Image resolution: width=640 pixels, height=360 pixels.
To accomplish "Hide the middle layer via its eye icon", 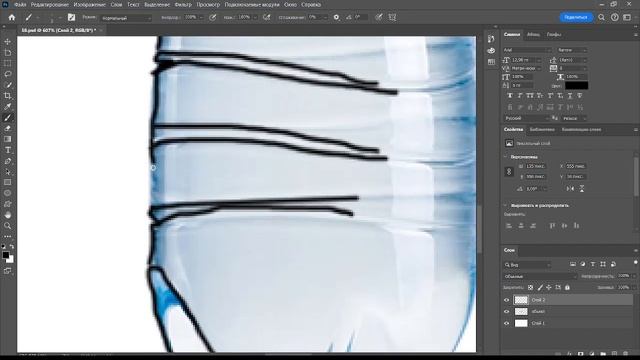I will (507, 311).
